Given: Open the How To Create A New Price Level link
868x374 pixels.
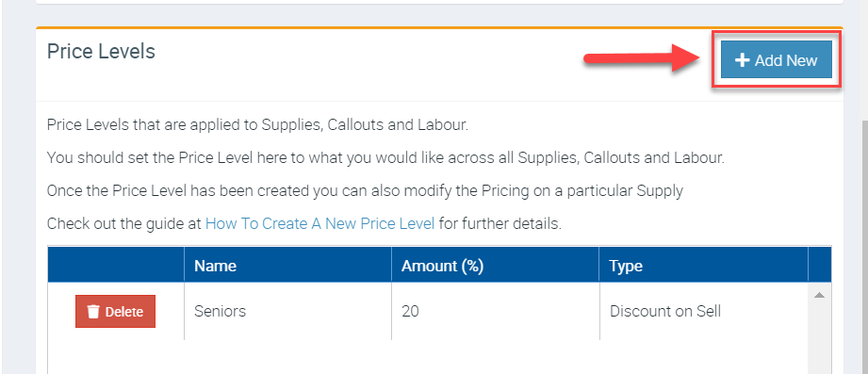Looking at the screenshot, I should pyautogui.click(x=320, y=223).
